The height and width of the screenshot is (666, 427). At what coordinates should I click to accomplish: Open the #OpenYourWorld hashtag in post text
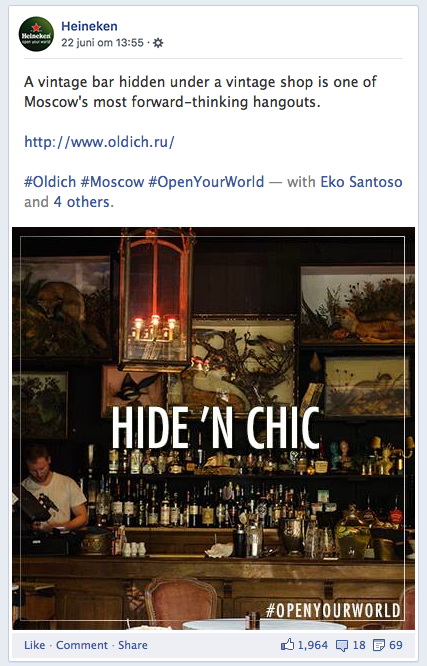pyautogui.click(x=206, y=182)
